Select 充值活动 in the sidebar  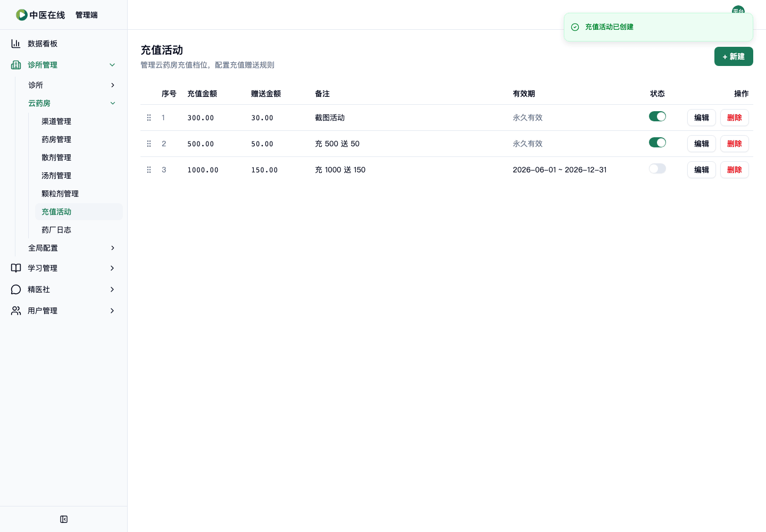(79, 212)
